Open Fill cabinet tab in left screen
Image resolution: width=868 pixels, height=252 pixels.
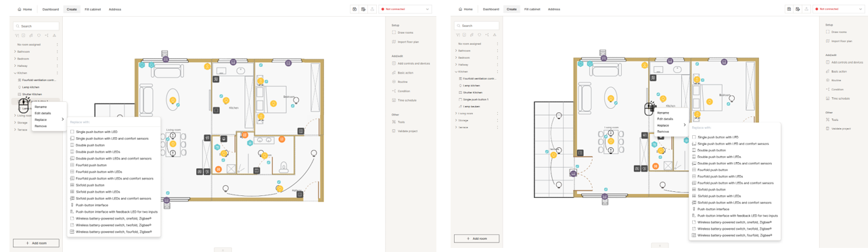(x=93, y=9)
